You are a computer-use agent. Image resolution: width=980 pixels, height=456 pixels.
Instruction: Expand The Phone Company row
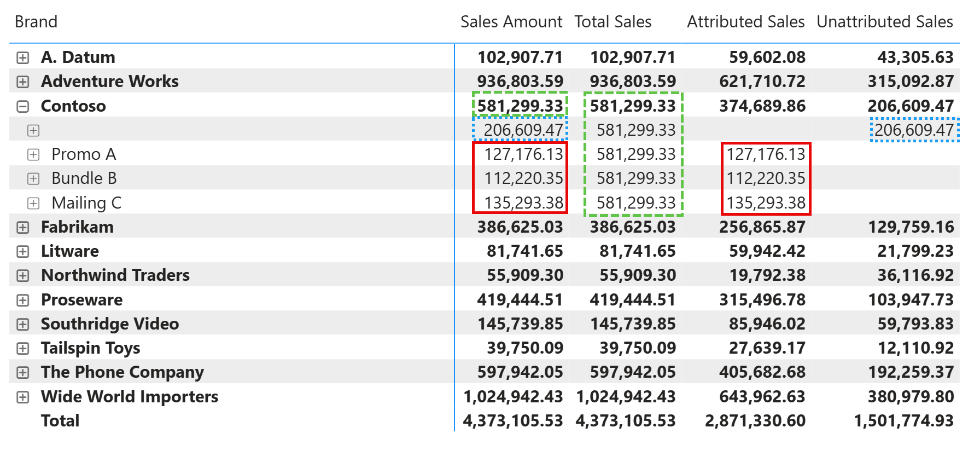22,372
